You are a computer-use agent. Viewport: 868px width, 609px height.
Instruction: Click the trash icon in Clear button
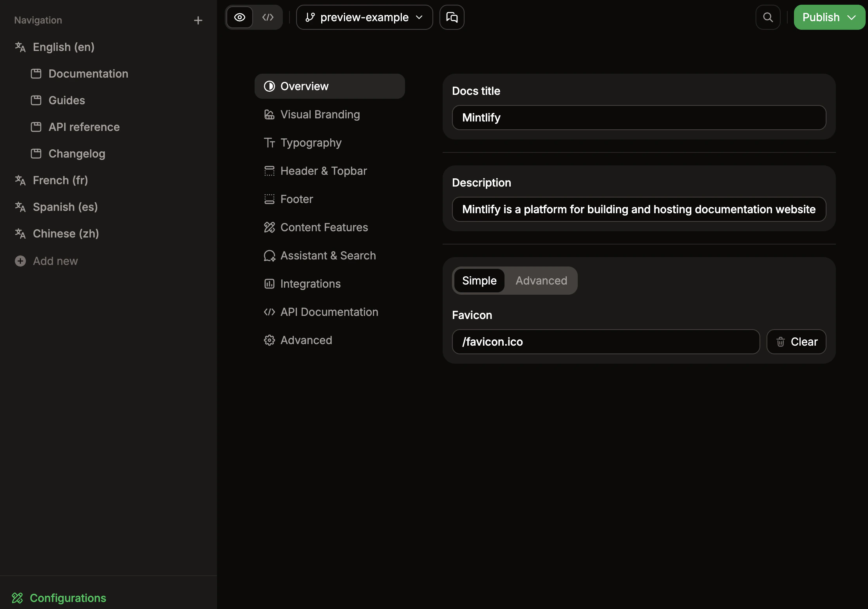(781, 342)
